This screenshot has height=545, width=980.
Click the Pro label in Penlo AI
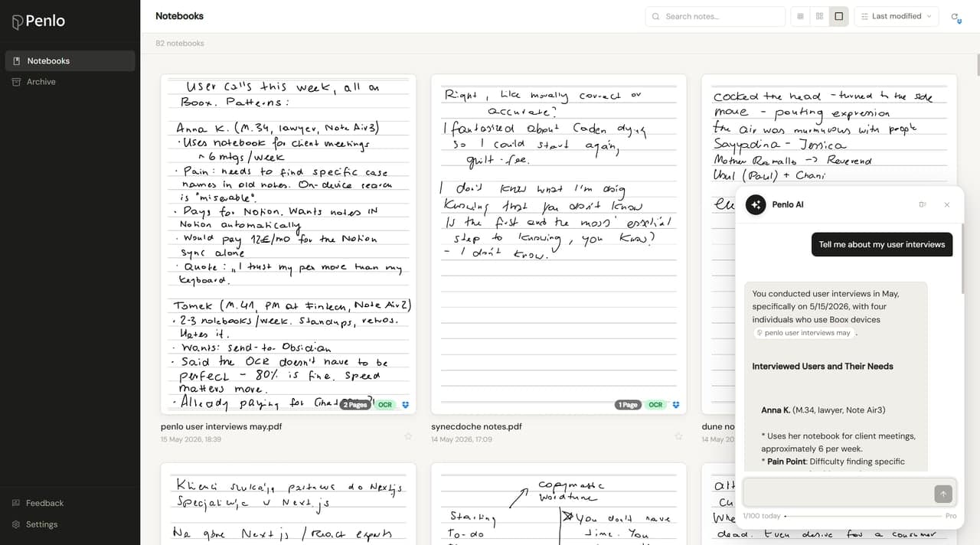(x=951, y=517)
